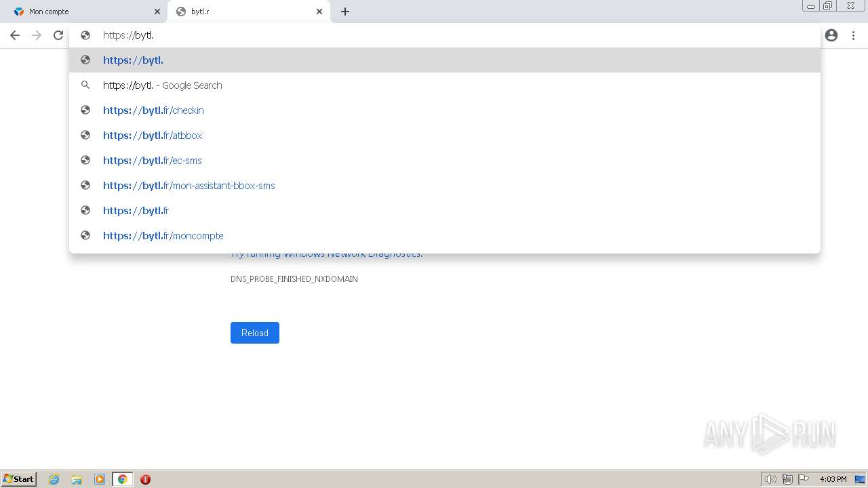
Task: Choose suggestion https://bytl.fr/moncompte
Action: coord(445,235)
